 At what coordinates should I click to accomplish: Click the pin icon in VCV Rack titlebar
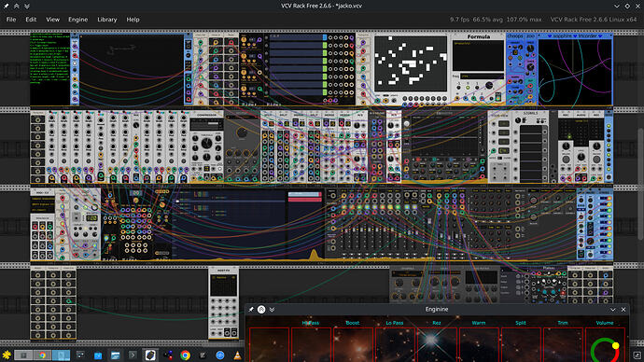[x=7, y=7]
